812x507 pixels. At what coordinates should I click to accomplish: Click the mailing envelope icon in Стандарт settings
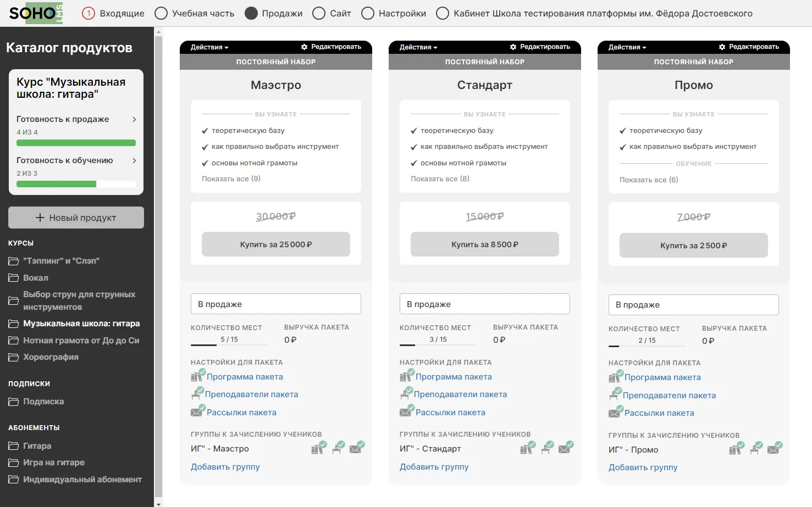coord(406,411)
